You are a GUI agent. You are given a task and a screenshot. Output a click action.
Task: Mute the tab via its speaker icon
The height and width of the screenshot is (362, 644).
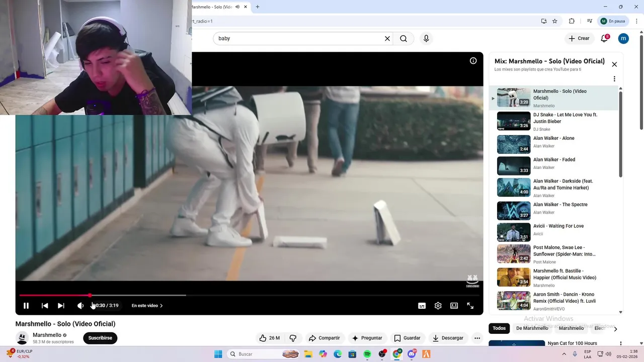pyautogui.click(x=237, y=7)
